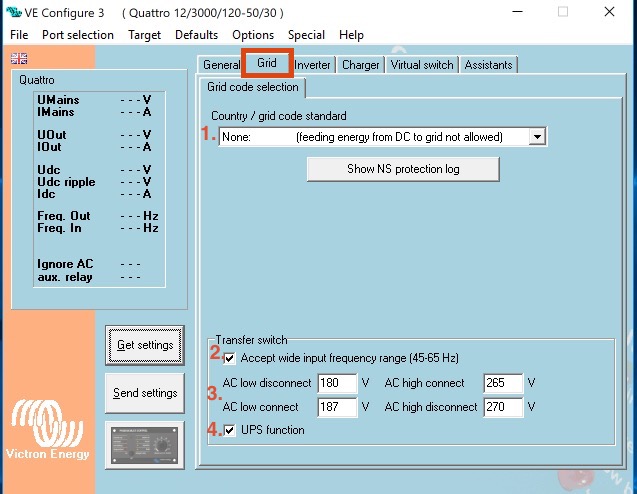Open the Virtual switch tab
The height and width of the screenshot is (494, 637).
422,65
